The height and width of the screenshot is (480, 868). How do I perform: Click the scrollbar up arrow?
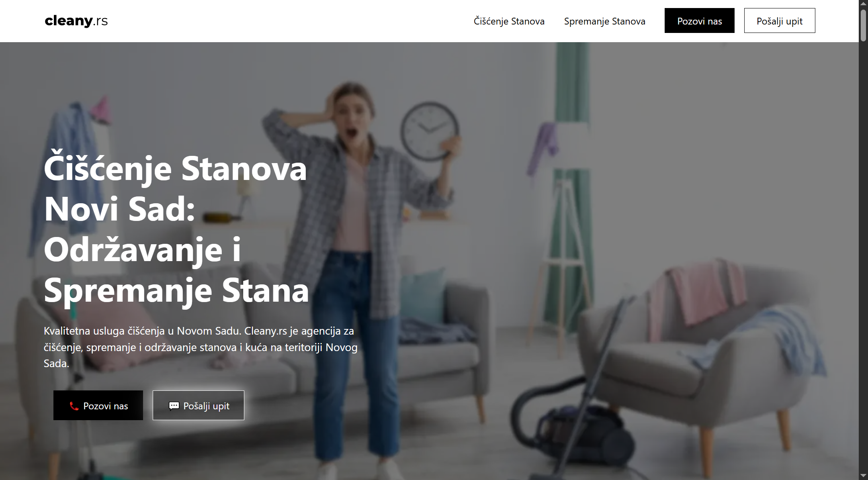click(863, 4)
